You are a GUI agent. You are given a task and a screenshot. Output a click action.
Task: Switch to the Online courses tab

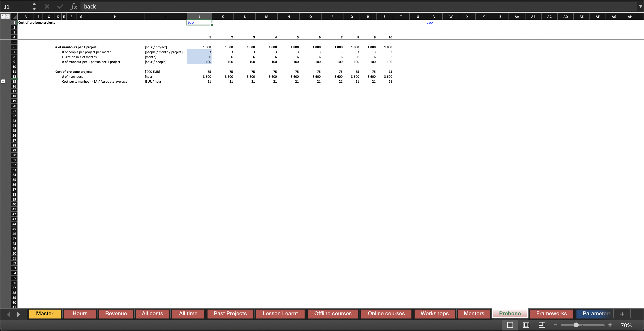pos(386,314)
